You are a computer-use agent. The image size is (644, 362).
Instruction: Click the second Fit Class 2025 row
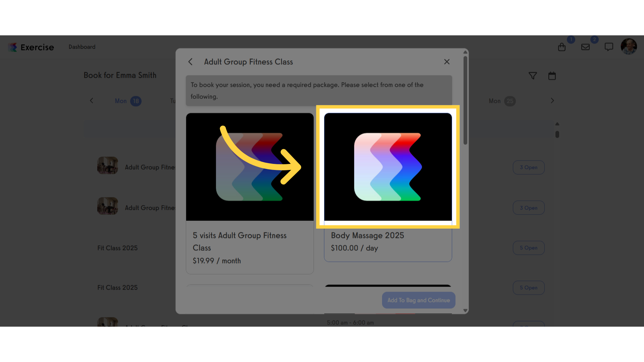coord(117,288)
